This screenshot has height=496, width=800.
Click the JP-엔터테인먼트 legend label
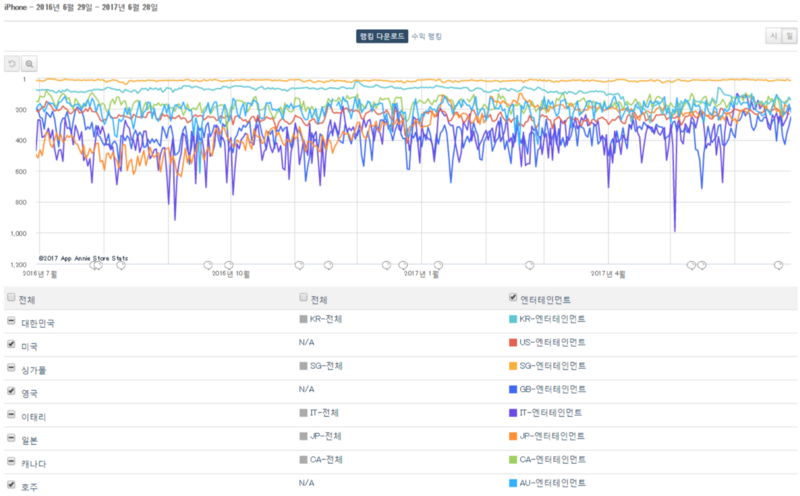coord(552,436)
